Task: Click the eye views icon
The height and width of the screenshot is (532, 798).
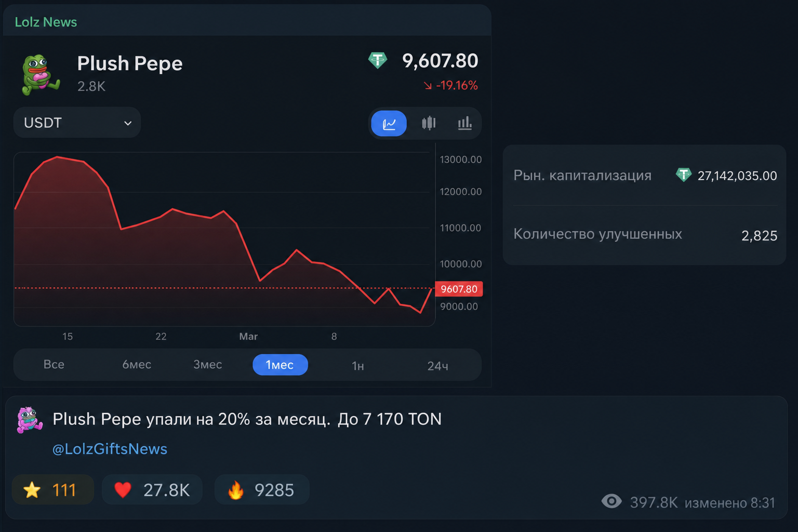Action: pos(611,501)
